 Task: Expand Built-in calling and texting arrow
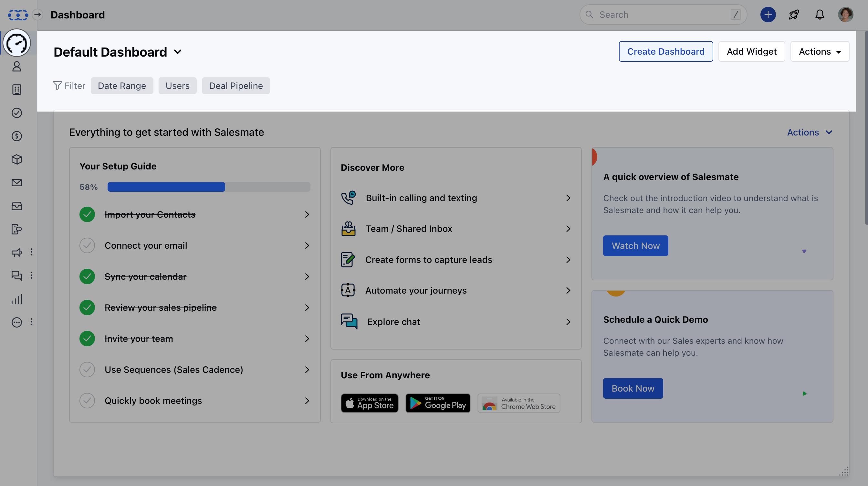(x=568, y=198)
